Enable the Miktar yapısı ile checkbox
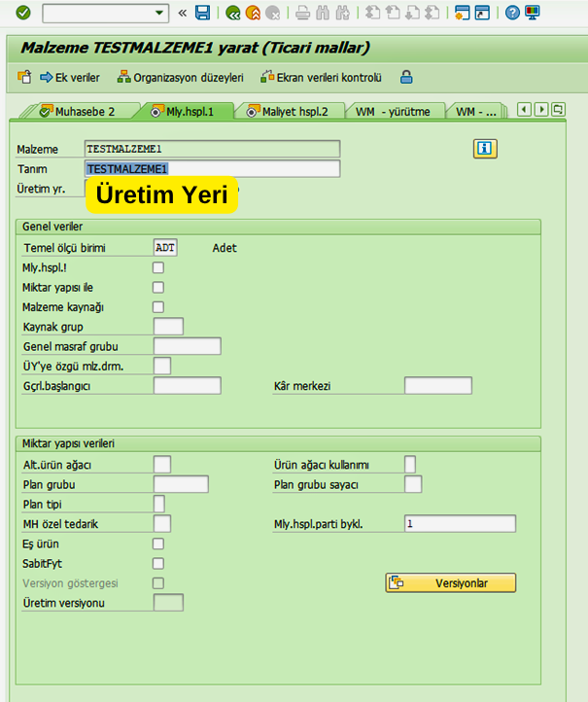588x702 pixels. point(158,288)
